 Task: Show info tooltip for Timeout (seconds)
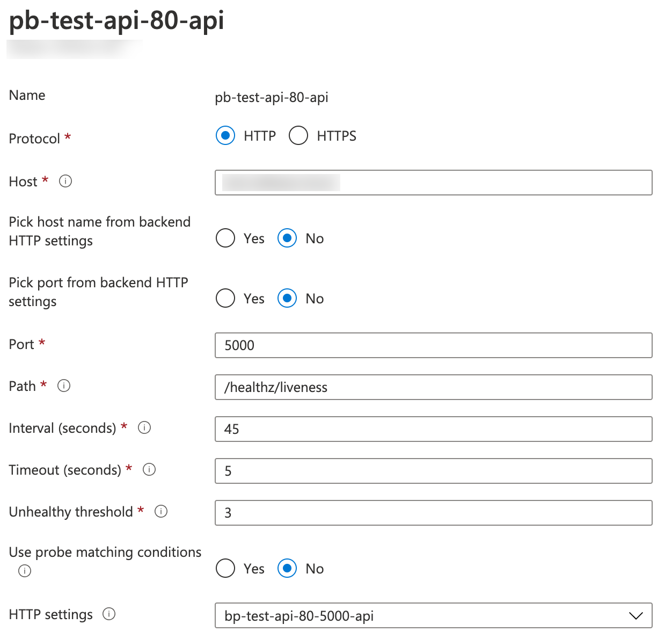coord(149,469)
